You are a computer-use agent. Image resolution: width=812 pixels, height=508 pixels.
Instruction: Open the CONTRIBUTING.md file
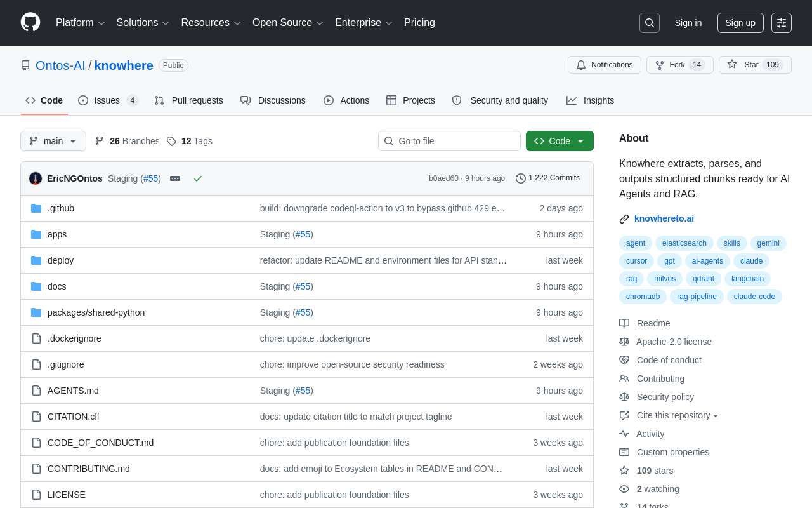89,469
